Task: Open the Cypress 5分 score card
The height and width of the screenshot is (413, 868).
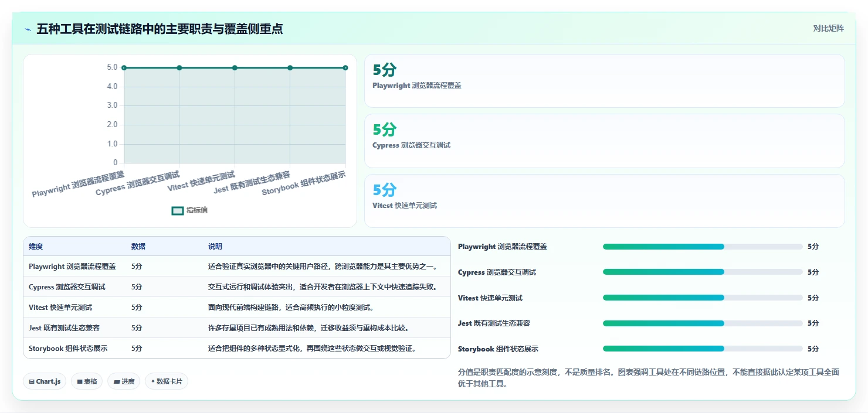Action: coord(605,141)
